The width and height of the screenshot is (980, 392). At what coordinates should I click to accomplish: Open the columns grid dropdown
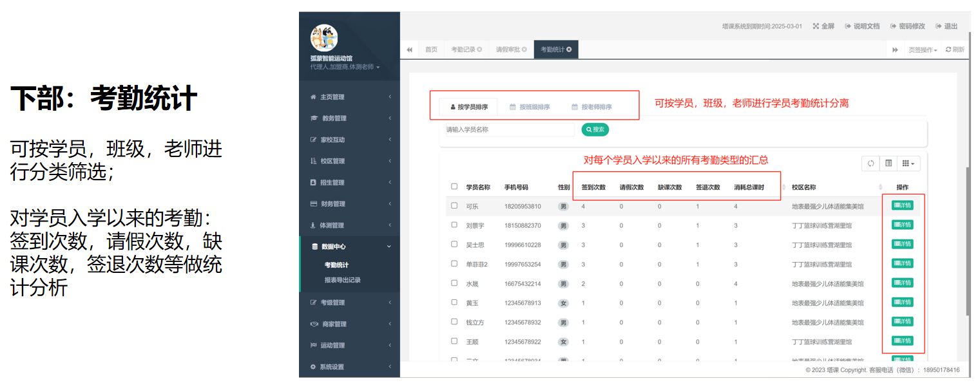tap(908, 163)
